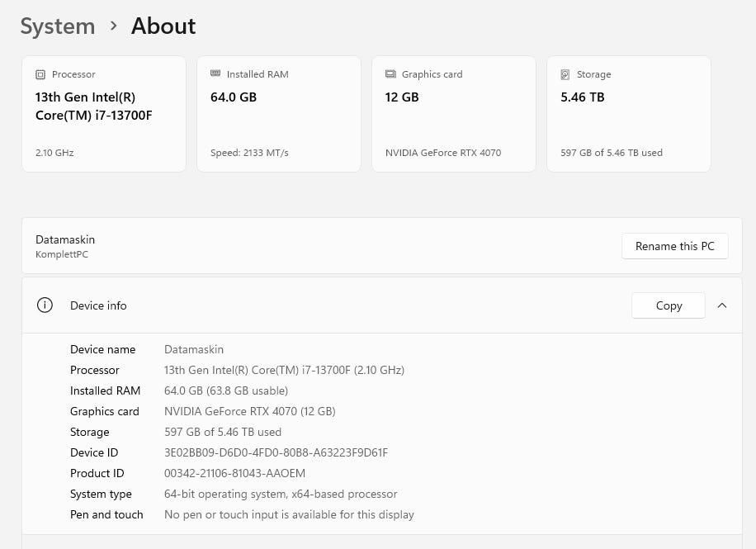The height and width of the screenshot is (549, 756).
Task: Click NVIDIA GeForce RTX 4070 card subtitle
Action: (x=443, y=153)
